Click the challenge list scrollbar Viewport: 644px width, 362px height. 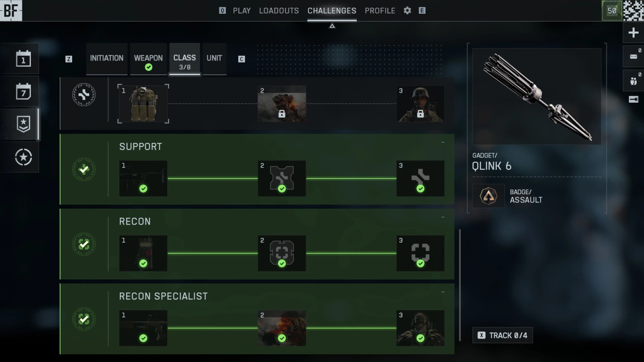coord(460,285)
